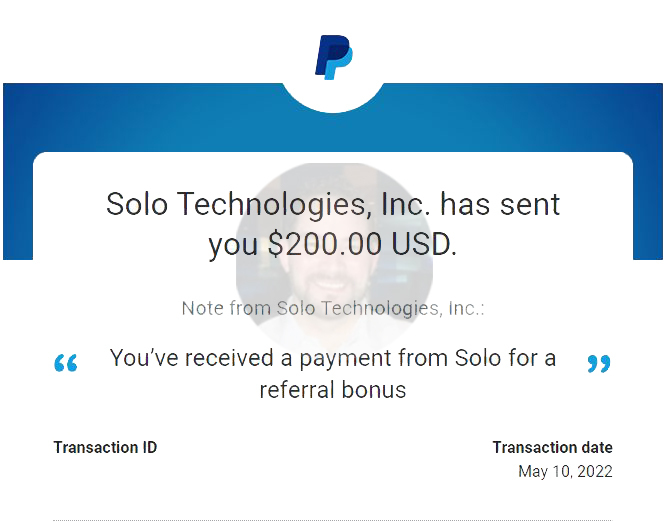Click the "$200.00" amount in headline
Viewport: 669px width, 522px height.
point(325,245)
